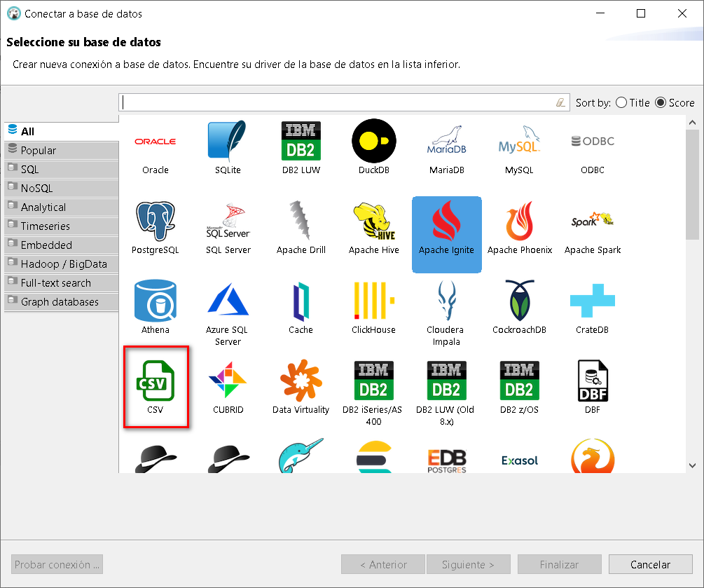
Task: Select the DB2 LUW driver
Action: pos(301,147)
